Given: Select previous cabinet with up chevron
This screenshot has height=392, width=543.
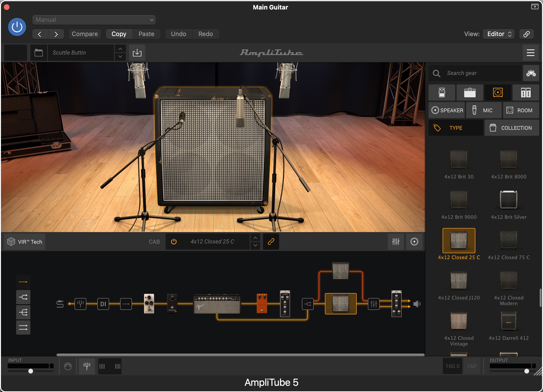Looking at the screenshot, I should [255, 238].
